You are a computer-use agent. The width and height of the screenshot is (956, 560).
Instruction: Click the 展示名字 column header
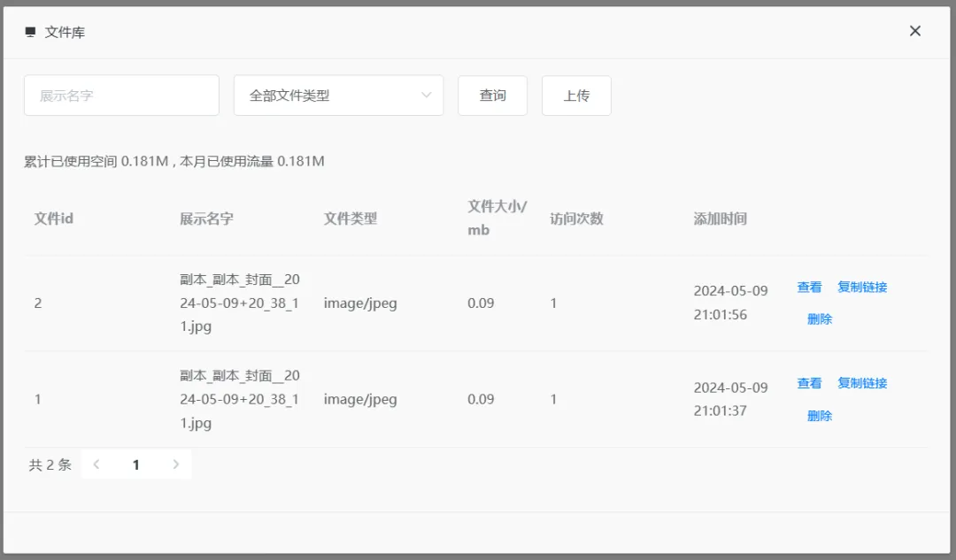click(206, 219)
